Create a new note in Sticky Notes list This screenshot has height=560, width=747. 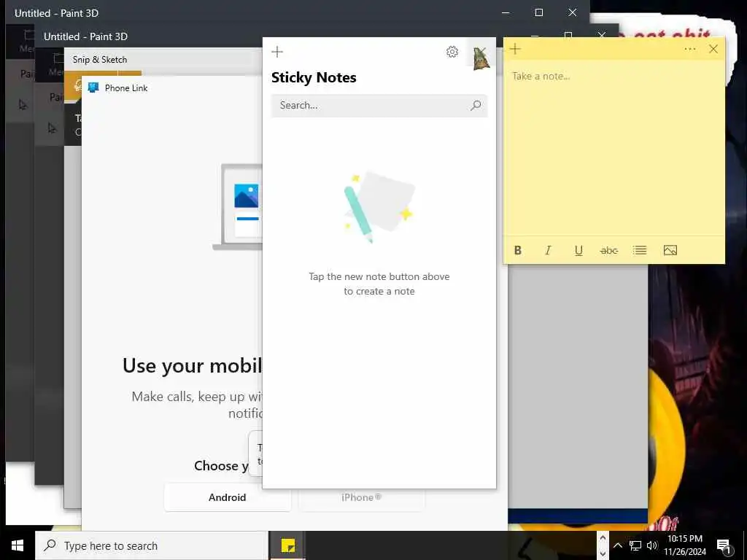pyautogui.click(x=276, y=52)
